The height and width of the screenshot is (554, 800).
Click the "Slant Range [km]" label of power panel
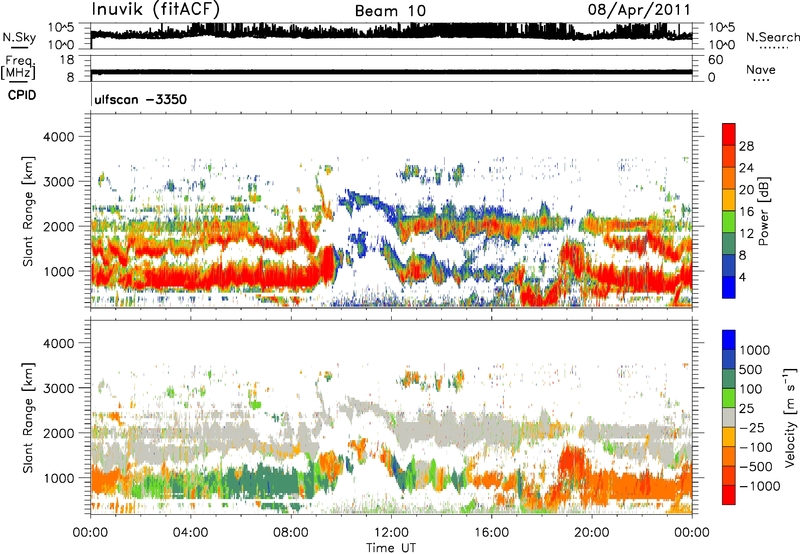[28, 211]
